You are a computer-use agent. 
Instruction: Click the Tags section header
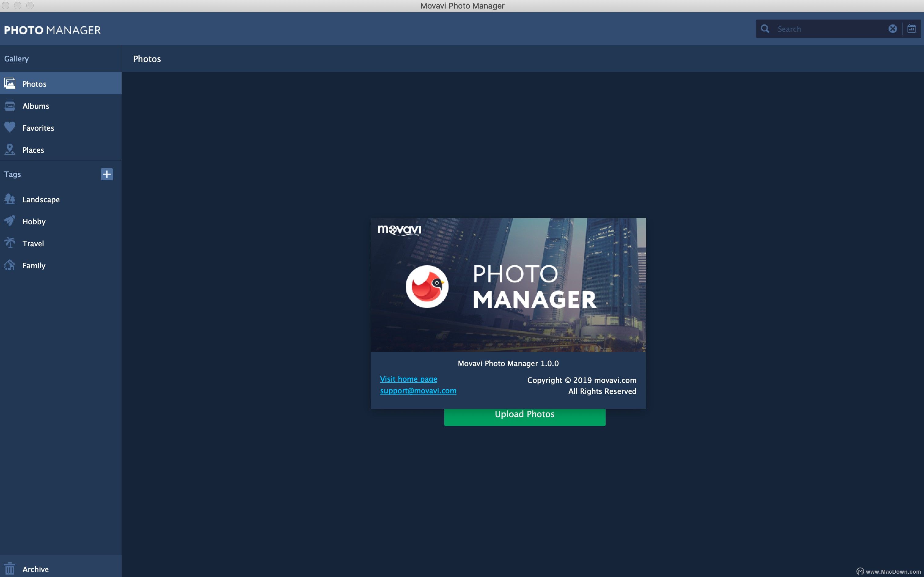pyautogui.click(x=13, y=174)
